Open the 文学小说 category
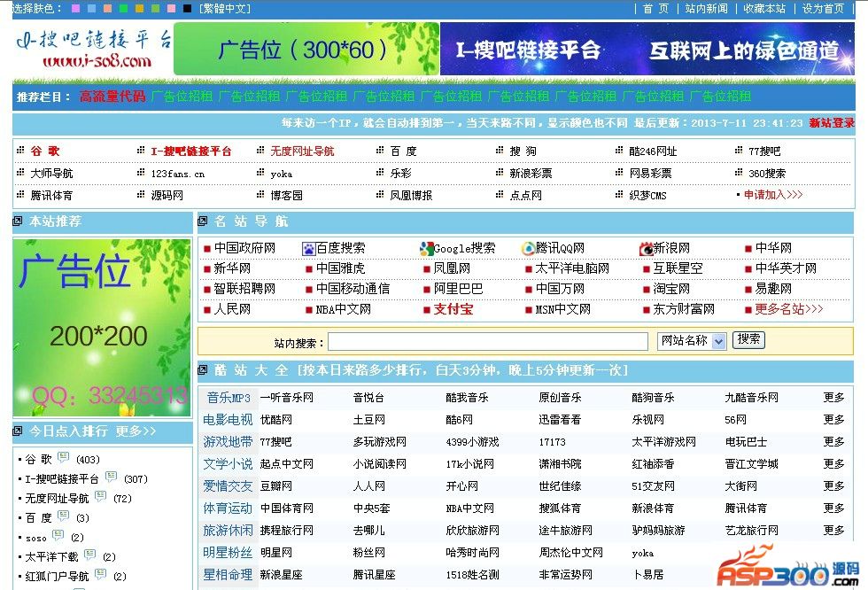The width and height of the screenshot is (868, 590). click(x=228, y=464)
